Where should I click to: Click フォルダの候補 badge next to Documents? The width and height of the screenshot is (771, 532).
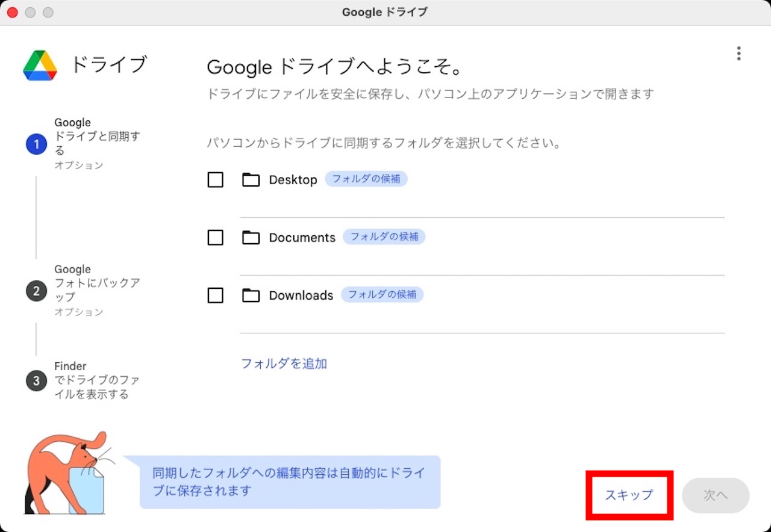click(384, 237)
